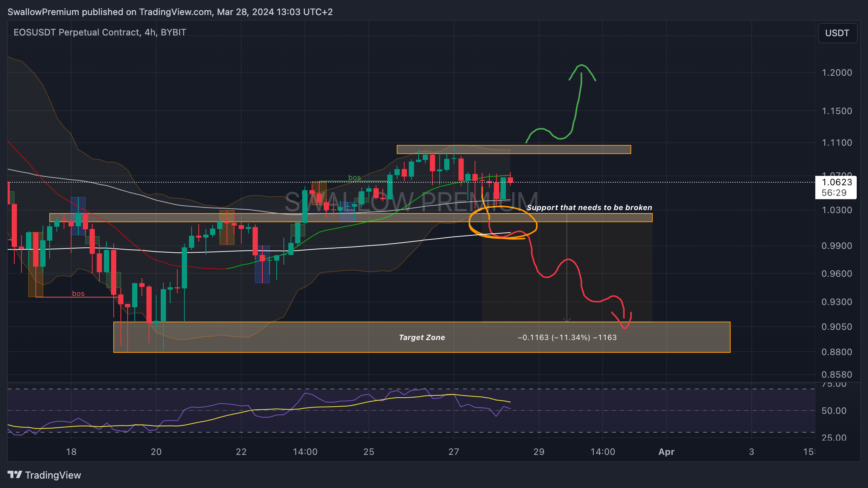Click the RSI 25.00 axis label
The image size is (868, 488).
coord(834,438)
